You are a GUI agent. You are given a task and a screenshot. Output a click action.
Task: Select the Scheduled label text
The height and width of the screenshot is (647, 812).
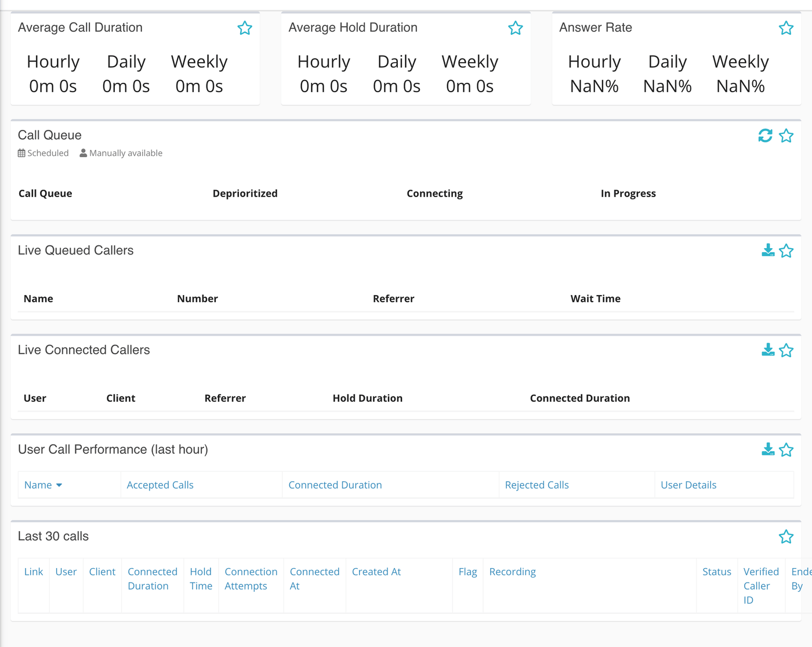point(48,153)
